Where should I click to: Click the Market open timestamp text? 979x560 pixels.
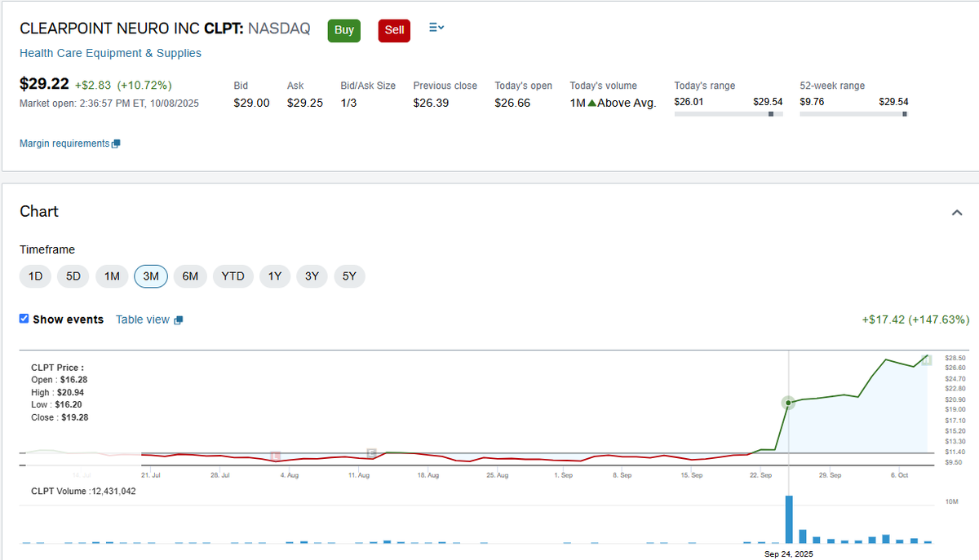tap(109, 104)
